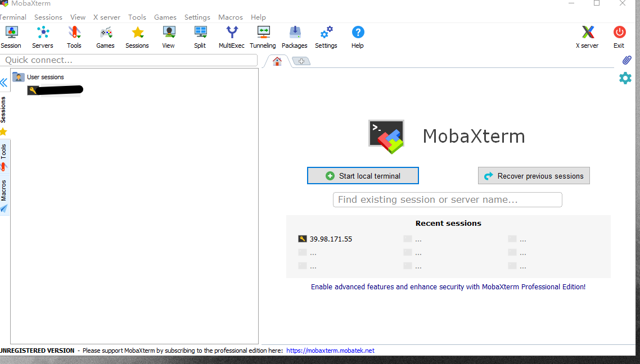Viewport: 640px width, 364px height.
Task: Click the UNREGISTERED VERSION status text
Action: [x=37, y=351]
